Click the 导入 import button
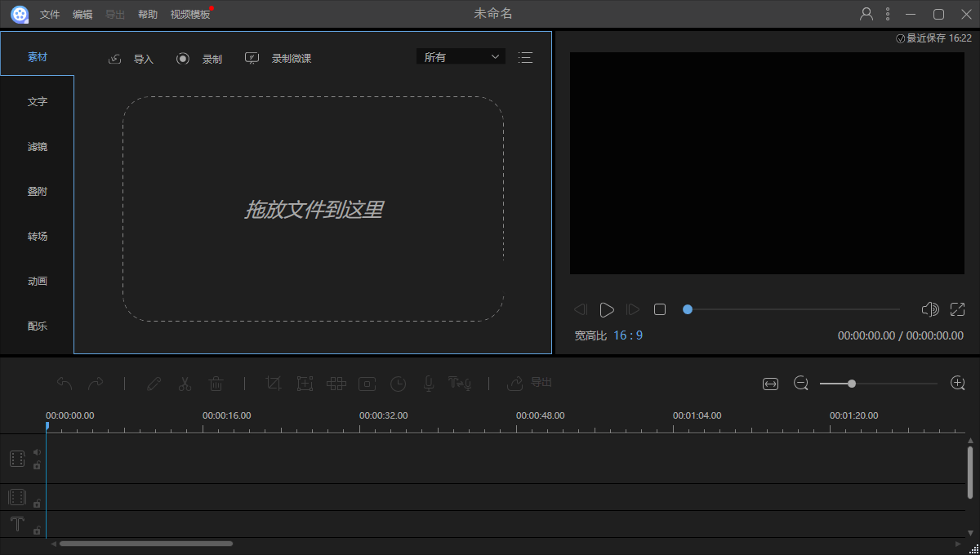Viewport: 980px width, 555px height. [x=131, y=59]
